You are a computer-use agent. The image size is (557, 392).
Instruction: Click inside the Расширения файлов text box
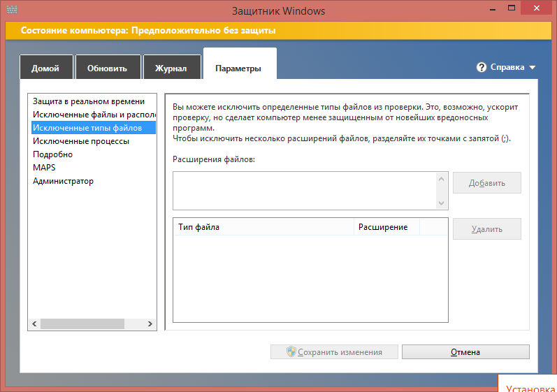[305, 191]
